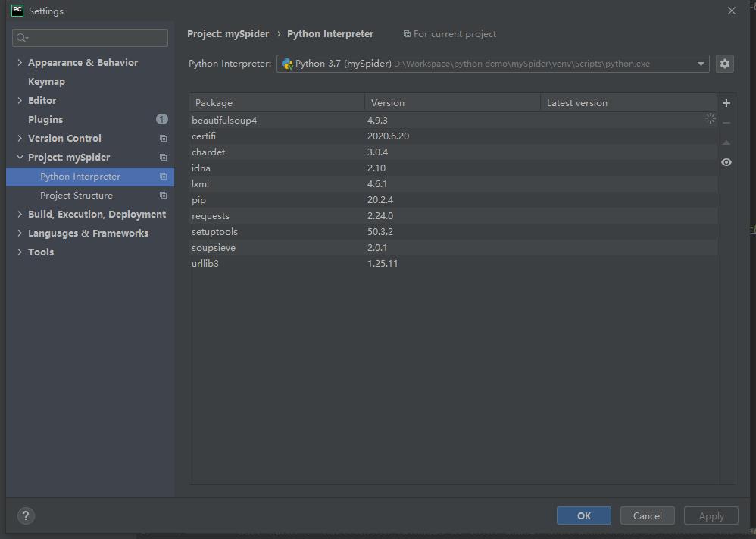This screenshot has width=756, height=539.
Task: Toggle the show early releases eye icon
Action: pos(726,162)
